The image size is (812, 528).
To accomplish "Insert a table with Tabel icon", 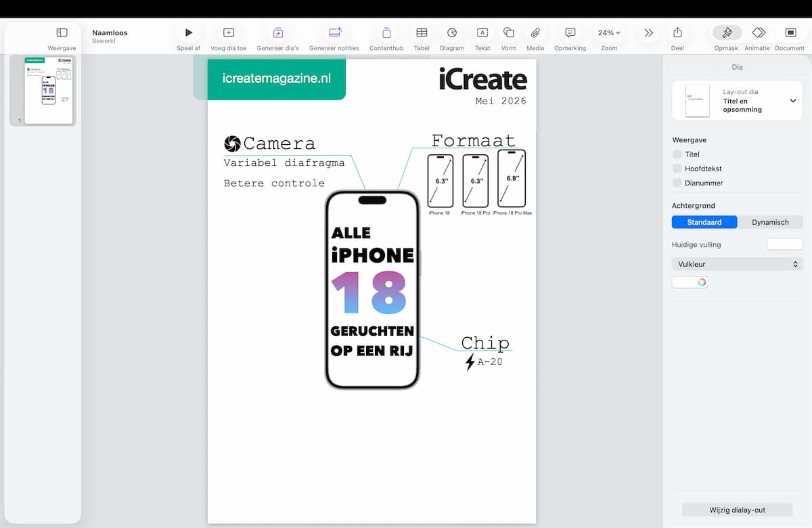I will coord(422,32).
